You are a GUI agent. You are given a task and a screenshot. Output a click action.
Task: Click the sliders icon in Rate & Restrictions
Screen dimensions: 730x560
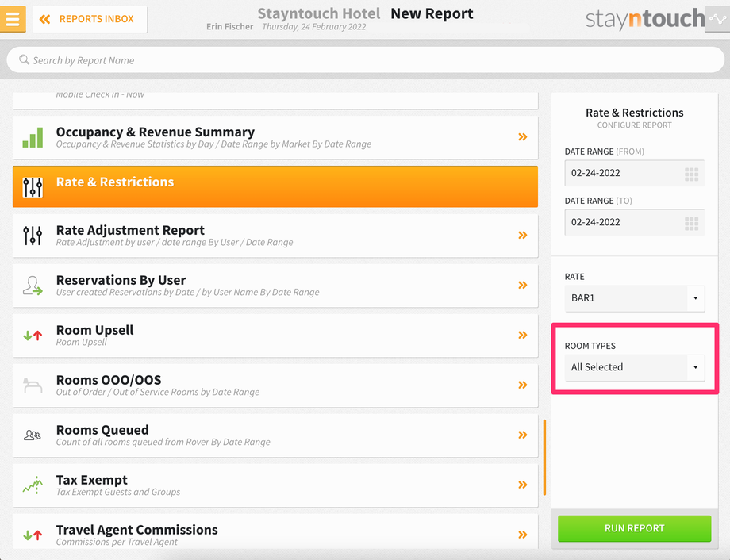point(33,187)
